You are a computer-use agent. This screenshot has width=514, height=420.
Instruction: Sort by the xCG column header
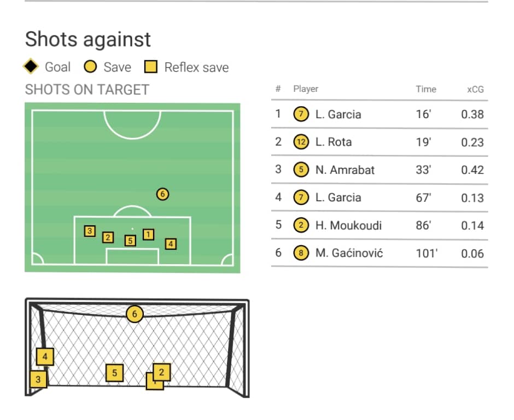[x=475, y=89]
